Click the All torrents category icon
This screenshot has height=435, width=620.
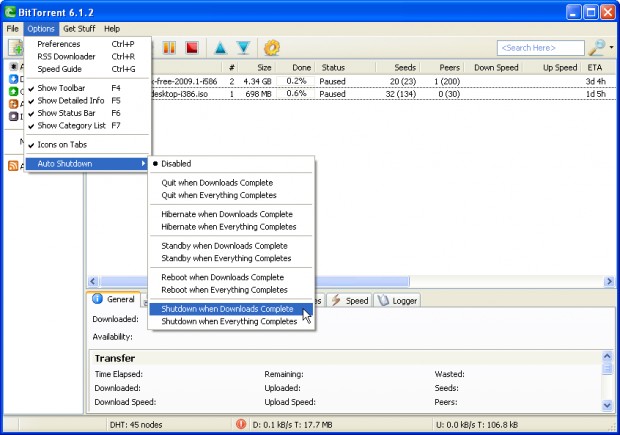pyautogui.click(x=13, y=66)
